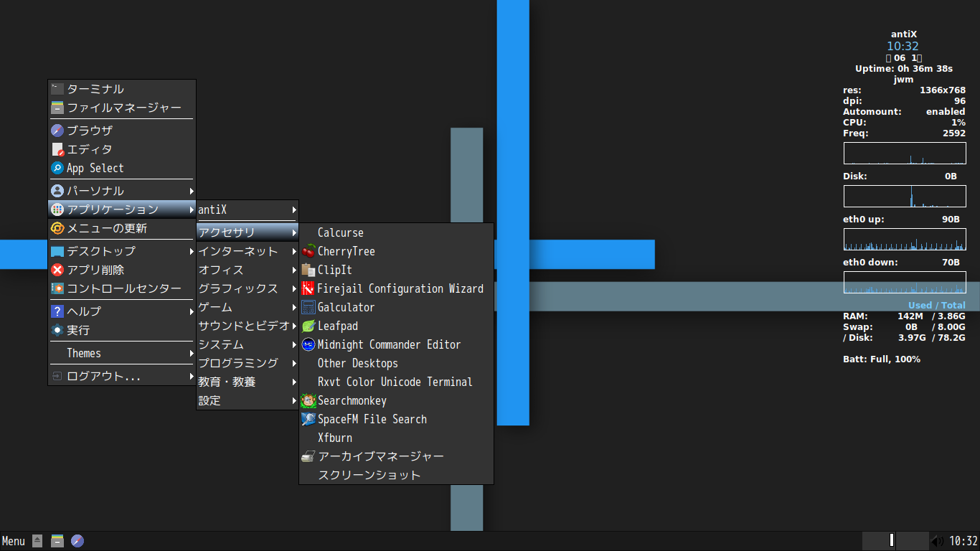The image size is (980, 551).
Task: Click the Searchmonkey monkey icon
Action: click(308, 400)
